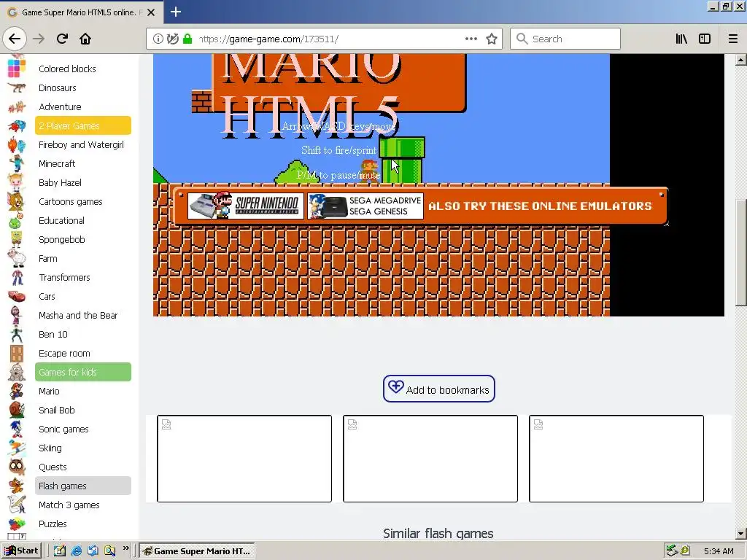Click the Internet Explorer quick launch icon

click(76, 551)
